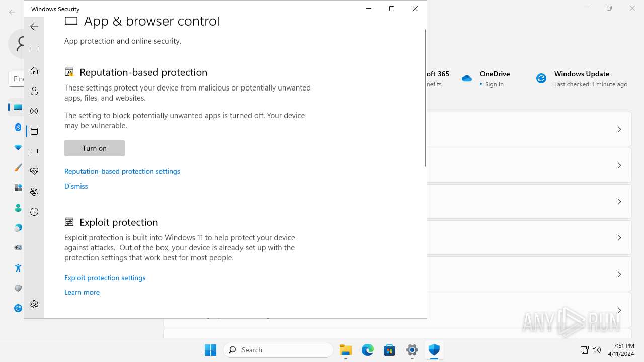Viewport: 644px width, 362px height.
Task: Click the App & browser control heading
Action: pyautogui.click(x=151, y=21)
